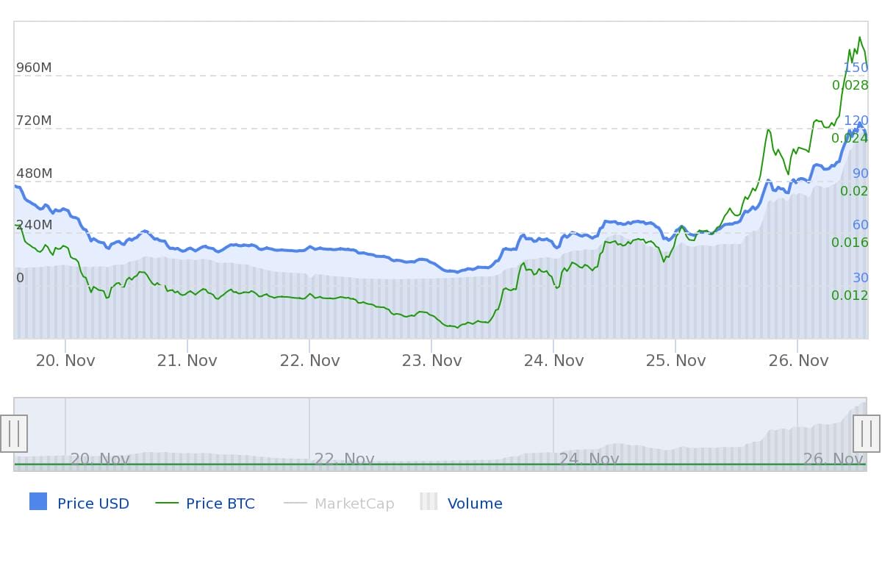This screenshot has height=588, width=882.
Task: Click the 90 USD price axis label
Action: (x=861, y=174)
